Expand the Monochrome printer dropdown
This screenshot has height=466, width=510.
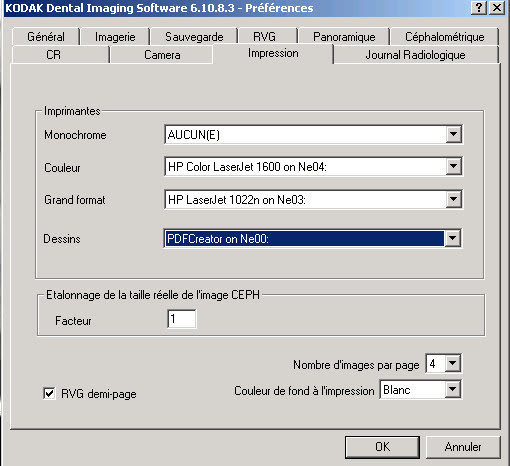(x=453, y=134)
